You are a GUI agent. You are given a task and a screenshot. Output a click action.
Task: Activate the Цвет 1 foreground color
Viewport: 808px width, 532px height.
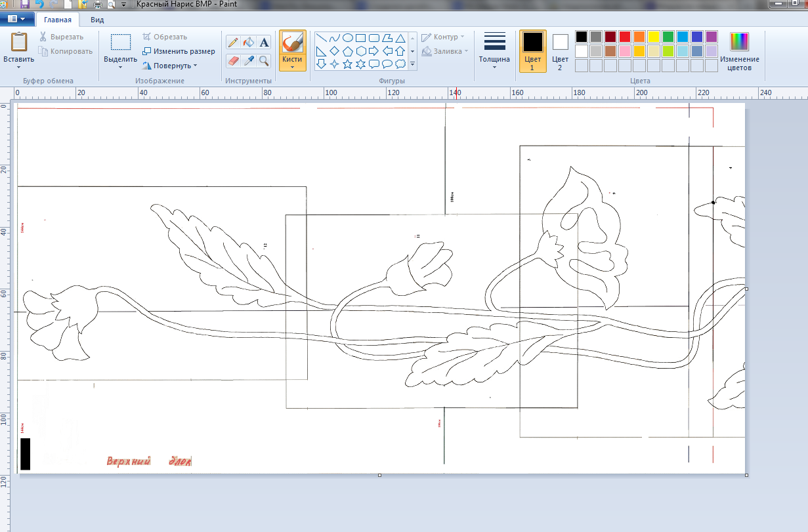click(x=532, y=50)
